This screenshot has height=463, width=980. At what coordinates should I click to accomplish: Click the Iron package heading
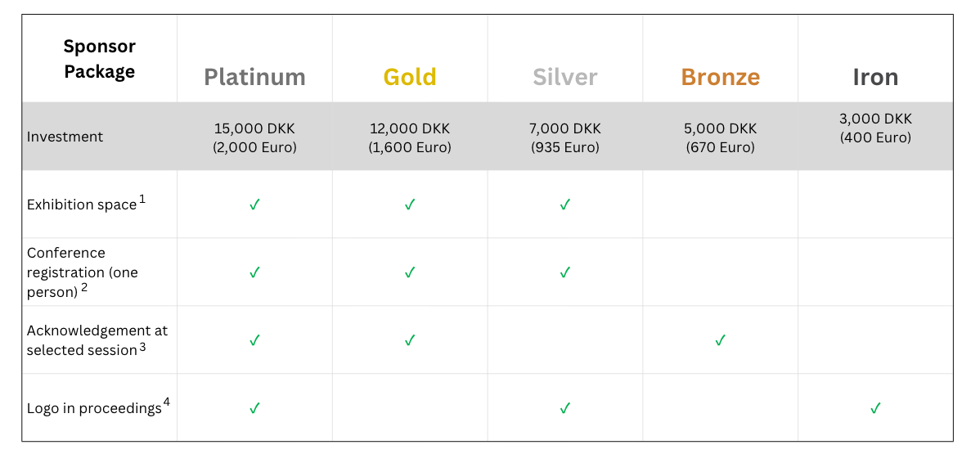click(x=875, y=77)
